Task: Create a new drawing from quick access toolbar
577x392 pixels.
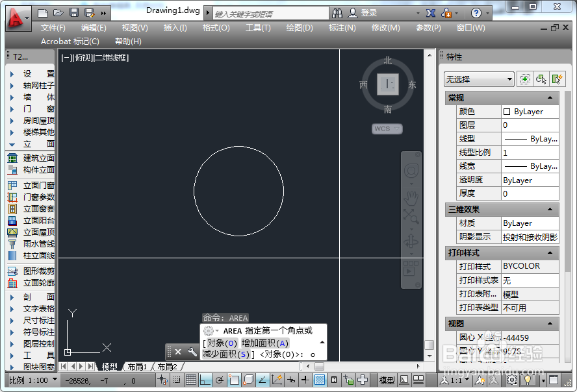Action: [43, 14]
